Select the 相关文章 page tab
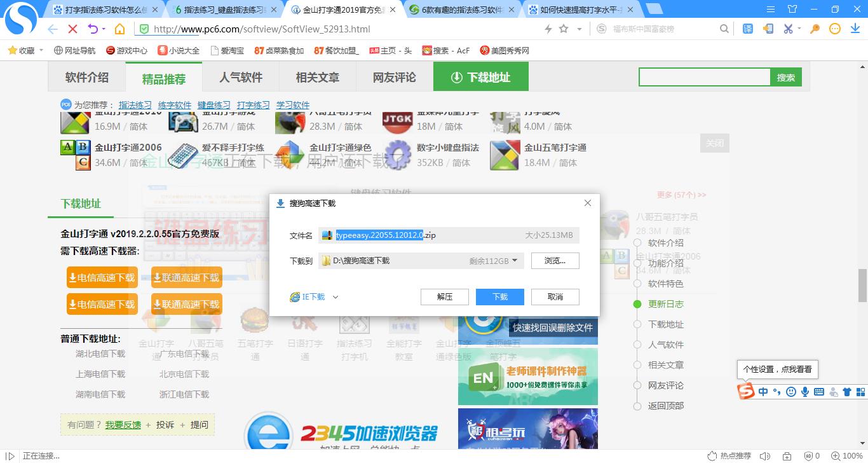Screen dimensions: 868x463 click(318, 78)
